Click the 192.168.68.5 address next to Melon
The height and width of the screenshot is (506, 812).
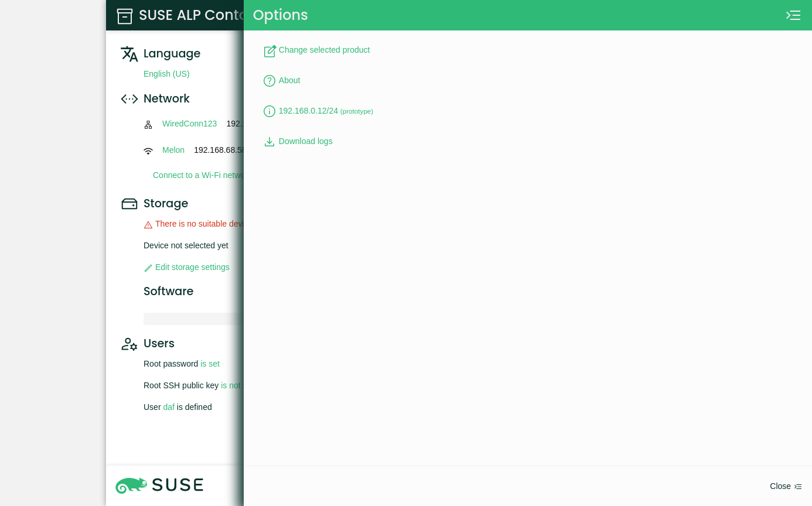219,150
